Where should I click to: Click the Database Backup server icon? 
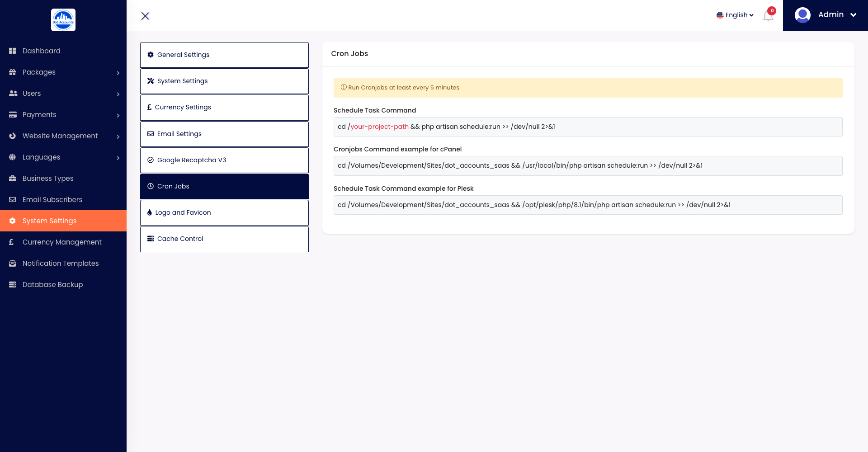pyautogui.click(x=13, y=285)
